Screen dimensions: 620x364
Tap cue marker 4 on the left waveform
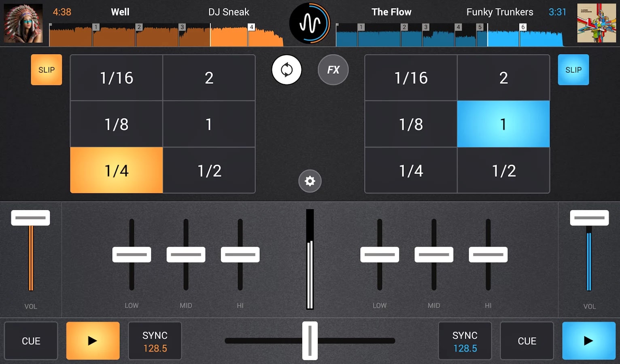(251, 26)
